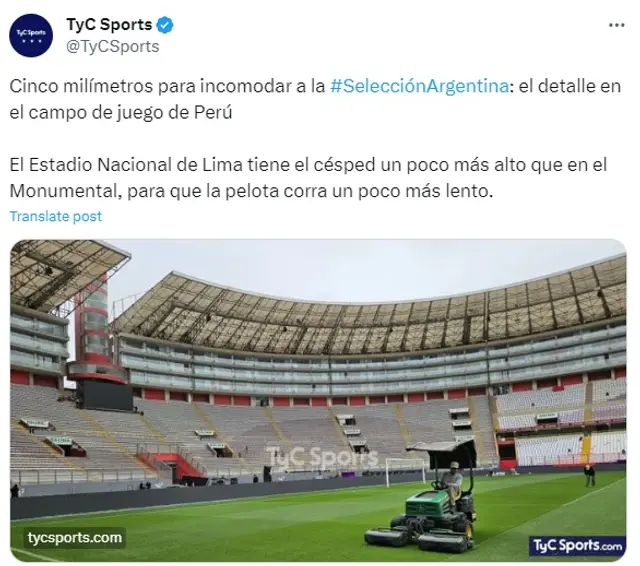640x566 pixels.
Task: Click the stadium roof canopy
Action: click(369, 313)
